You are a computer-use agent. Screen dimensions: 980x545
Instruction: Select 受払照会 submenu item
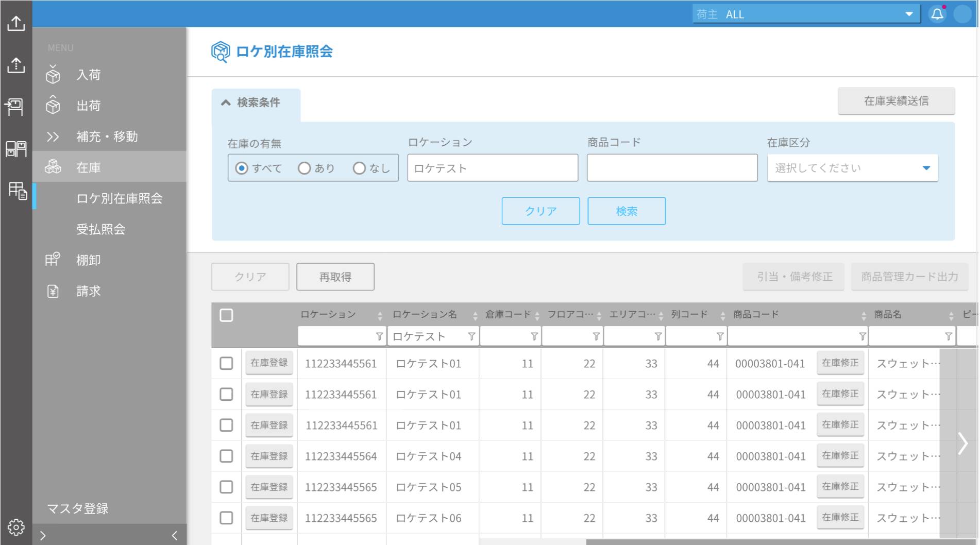(109, 229)
